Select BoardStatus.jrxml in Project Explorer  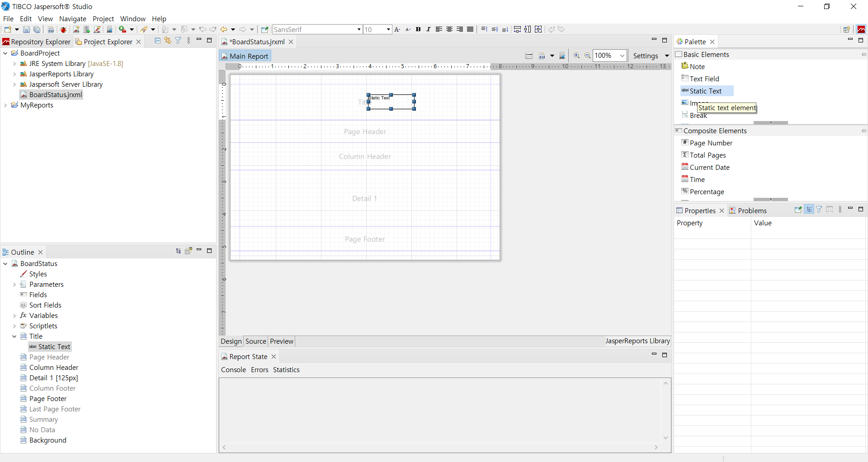click(x=51, y=95)
